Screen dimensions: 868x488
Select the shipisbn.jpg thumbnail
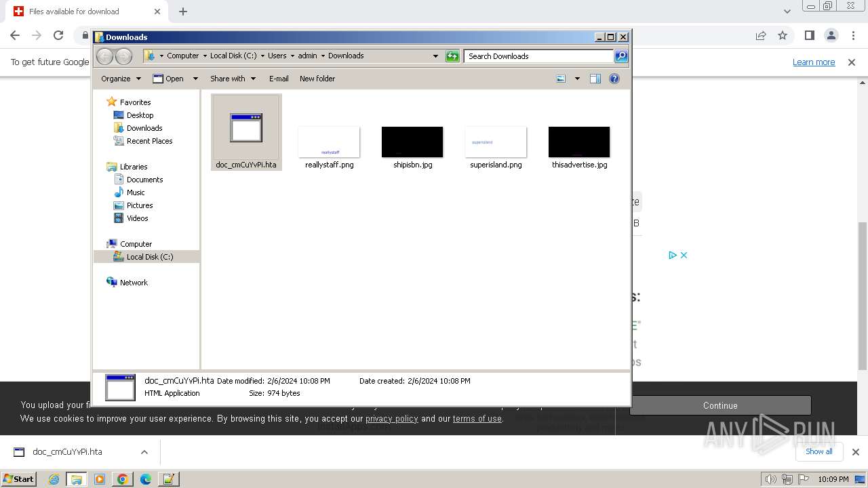[412, 142]
